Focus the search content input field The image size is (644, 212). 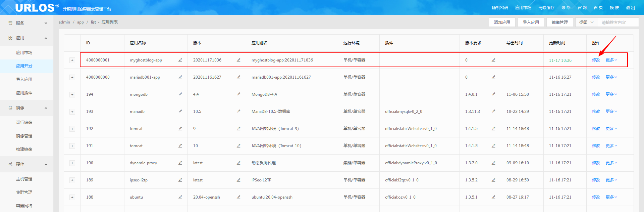pos(618,22)
